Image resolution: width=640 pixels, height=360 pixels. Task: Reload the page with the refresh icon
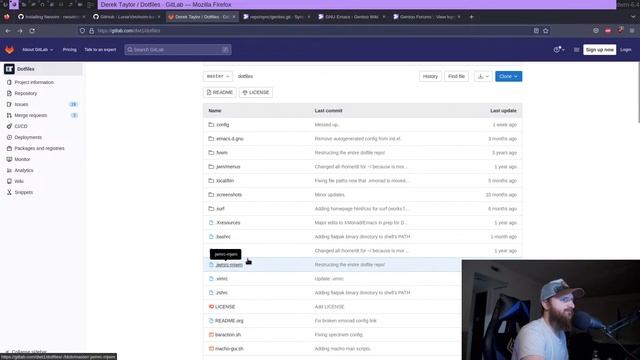(x=32, y=31)
